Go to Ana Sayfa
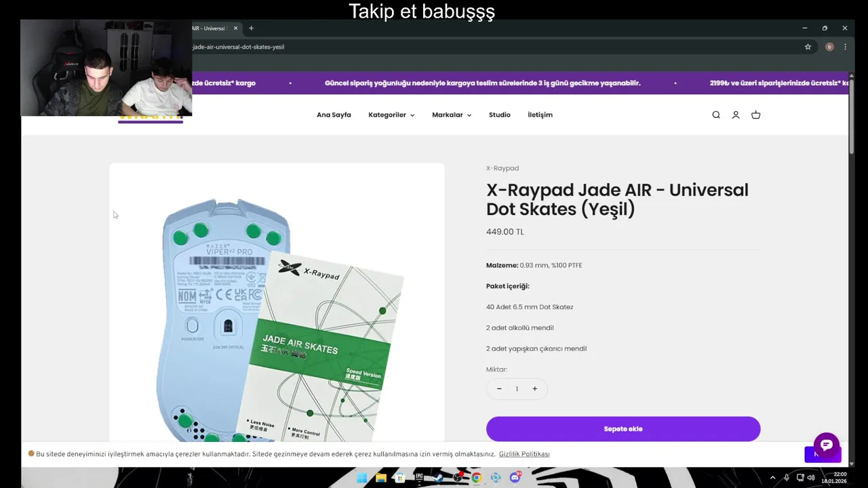The width and height of the screenshot is (868, 488). point(334,115)
